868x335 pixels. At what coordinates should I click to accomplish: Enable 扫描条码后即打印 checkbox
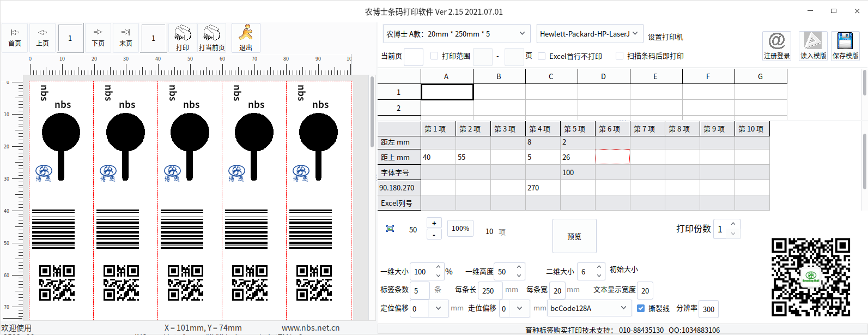pos(620,56)
